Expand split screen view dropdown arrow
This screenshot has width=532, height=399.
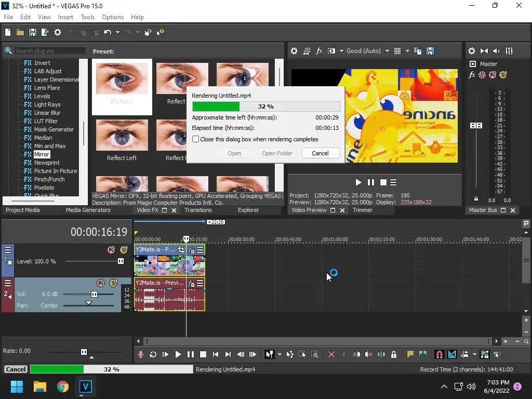341,51
